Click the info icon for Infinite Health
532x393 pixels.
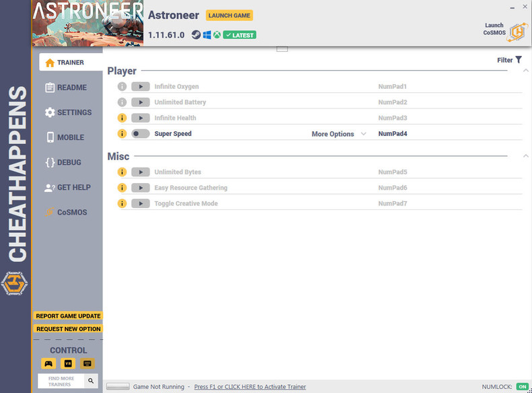[x=122, y=118]
